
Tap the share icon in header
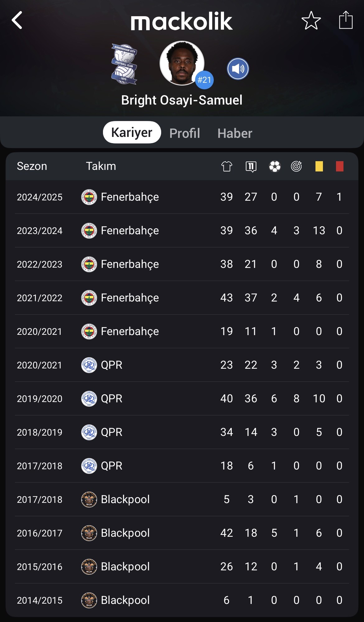click(x=346, y=20)
